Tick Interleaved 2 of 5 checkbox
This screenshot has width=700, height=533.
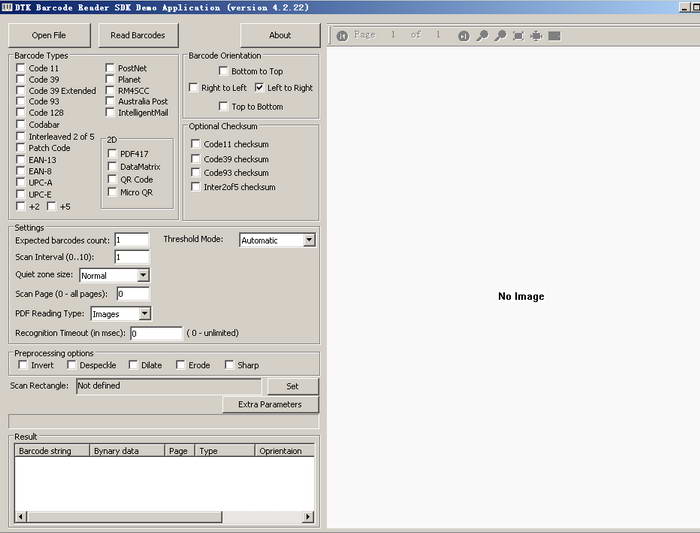(x=21, y=136)
